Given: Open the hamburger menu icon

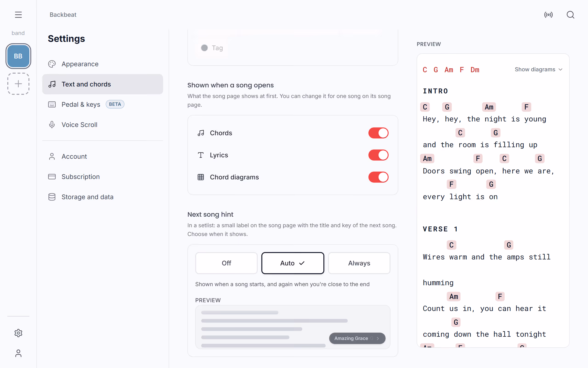Looking at the screenshot, I should click(18, 15).
